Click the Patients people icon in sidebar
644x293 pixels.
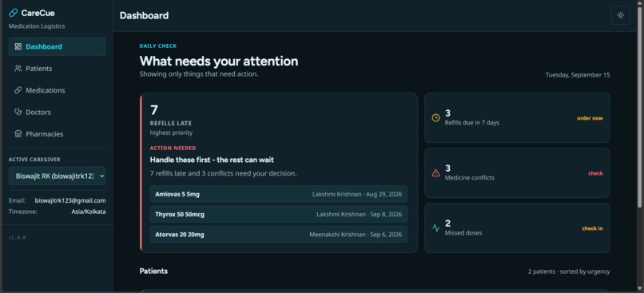point(18,68)
